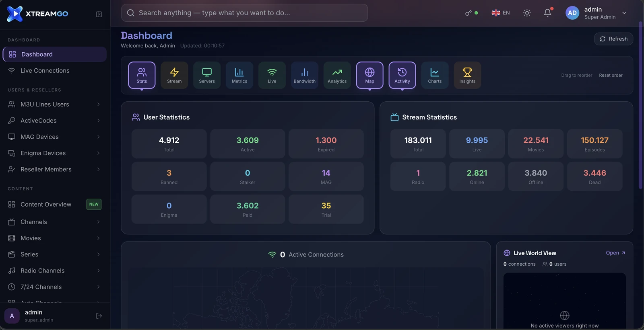Click the Bandwidth bars icon tile
Image resolution: width=644 pixels, height=330 pixels.
coord(305,75)
